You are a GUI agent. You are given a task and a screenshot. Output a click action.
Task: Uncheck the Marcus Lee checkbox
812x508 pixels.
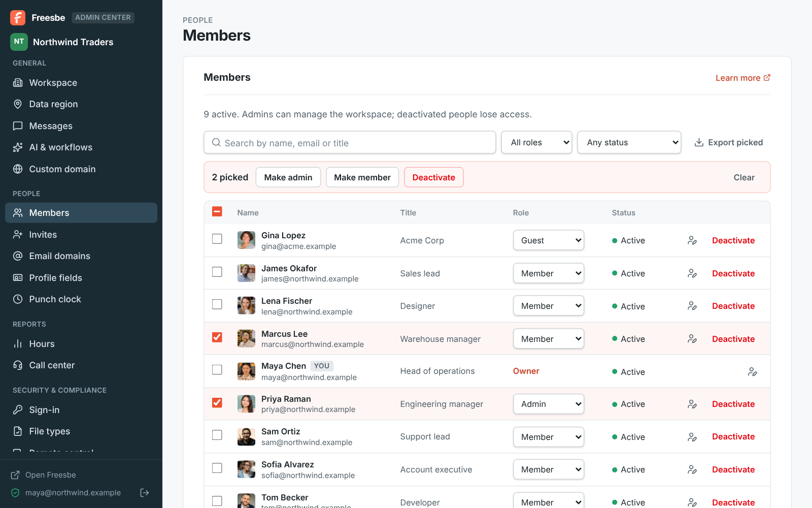pyautogui.click(x=217, y=337)
